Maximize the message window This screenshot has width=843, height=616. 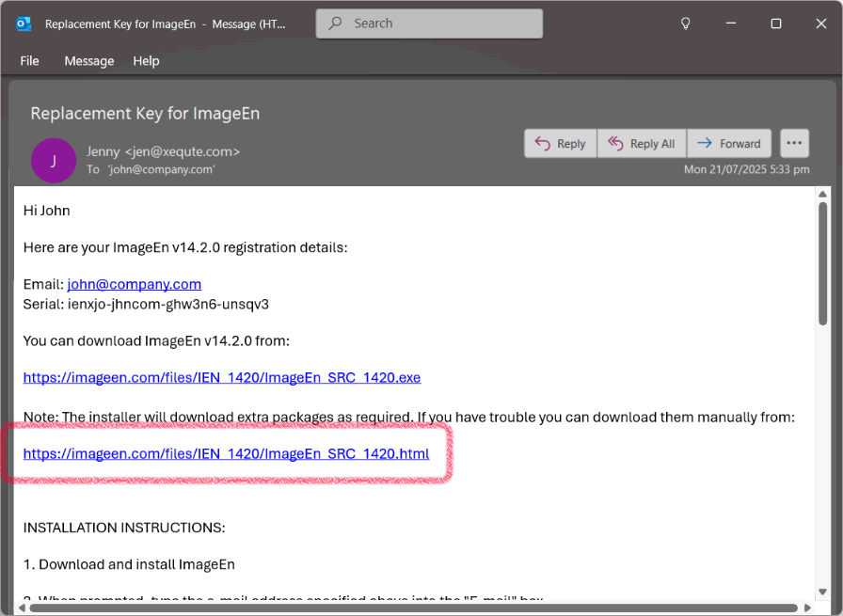[776, 24]
